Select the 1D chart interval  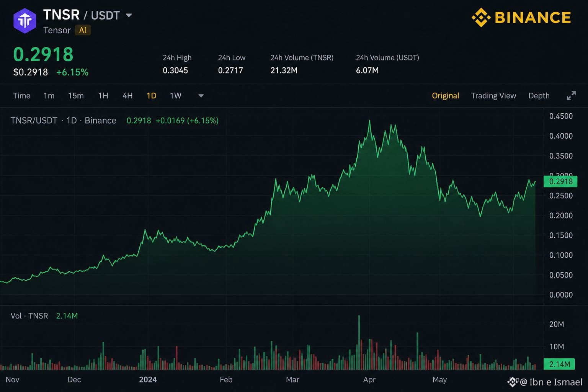[152, 96]
